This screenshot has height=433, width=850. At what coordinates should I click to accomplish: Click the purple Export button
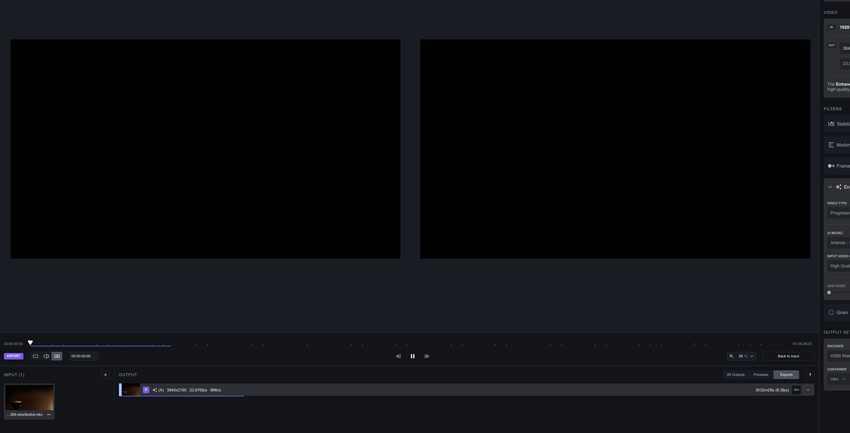[x=13, y=356]
